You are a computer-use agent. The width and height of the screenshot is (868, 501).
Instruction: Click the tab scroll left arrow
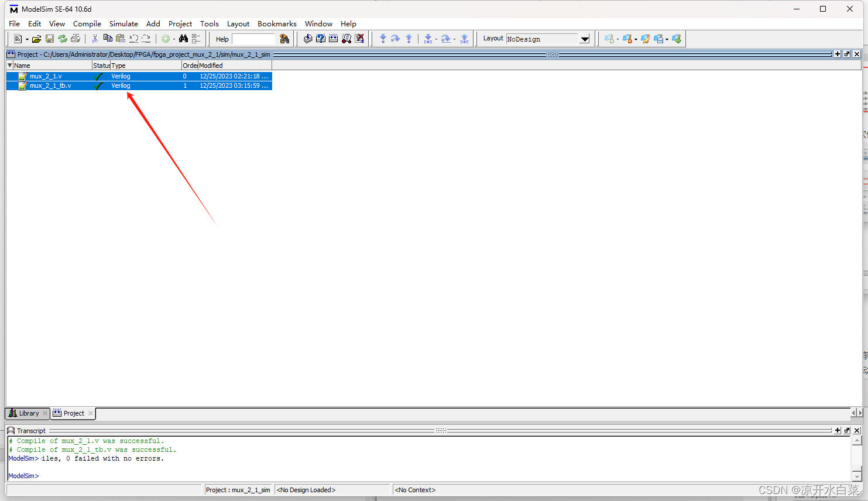[853, 413]
